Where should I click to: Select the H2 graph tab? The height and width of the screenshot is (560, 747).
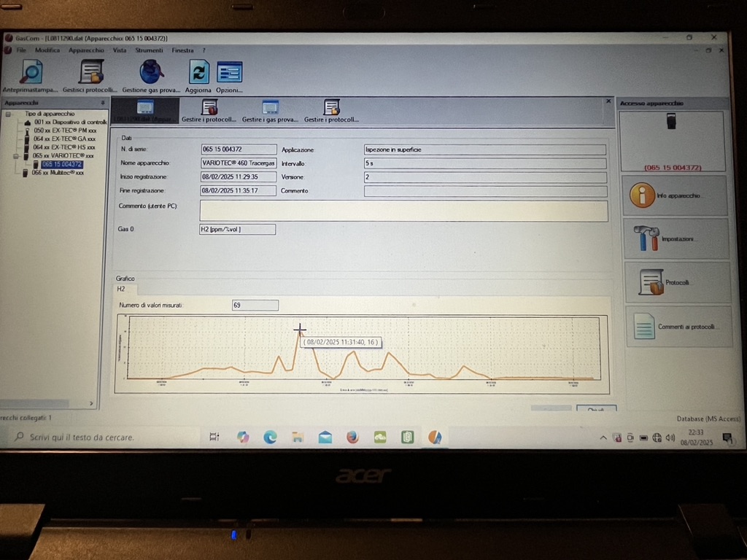121,289
